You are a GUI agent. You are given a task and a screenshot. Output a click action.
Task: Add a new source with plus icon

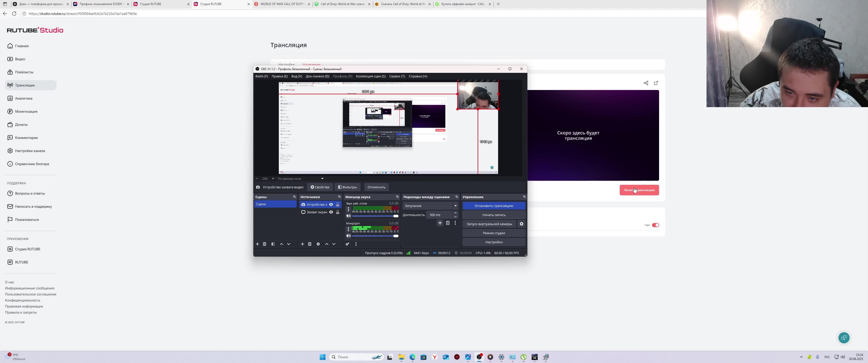click(x=302, y=244)
